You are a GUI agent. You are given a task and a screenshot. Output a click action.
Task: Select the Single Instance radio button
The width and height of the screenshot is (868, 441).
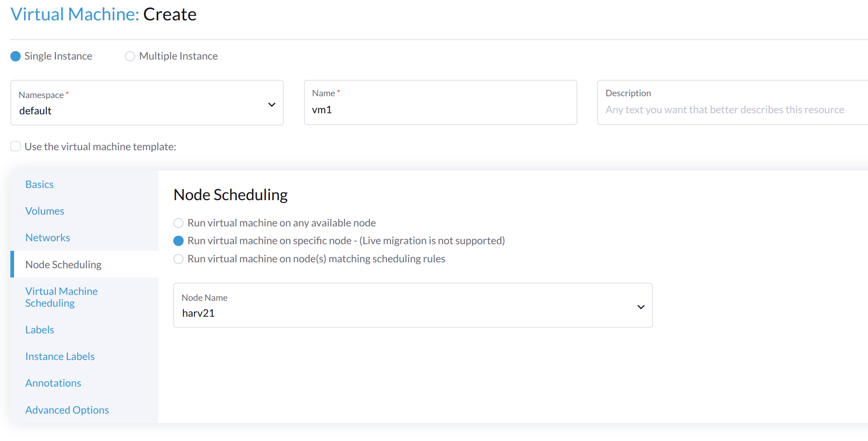click(15, 56)
